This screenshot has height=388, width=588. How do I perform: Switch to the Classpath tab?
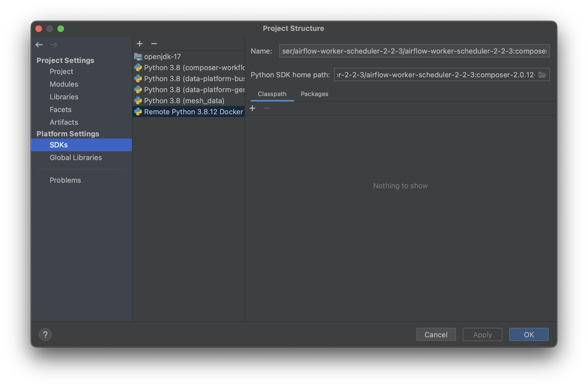pos(272,94)
